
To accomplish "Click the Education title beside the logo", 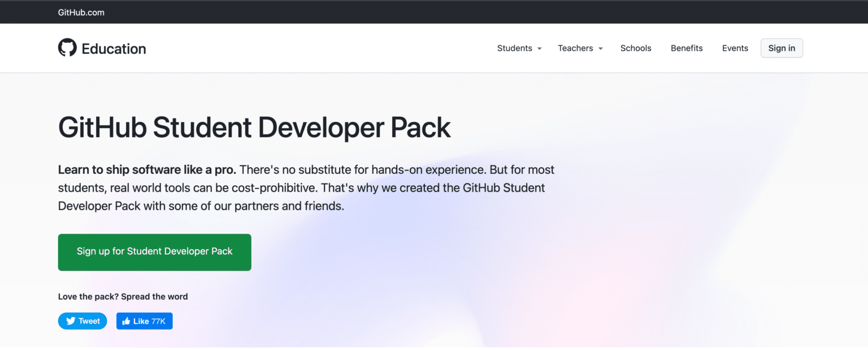I will [114, 49].
